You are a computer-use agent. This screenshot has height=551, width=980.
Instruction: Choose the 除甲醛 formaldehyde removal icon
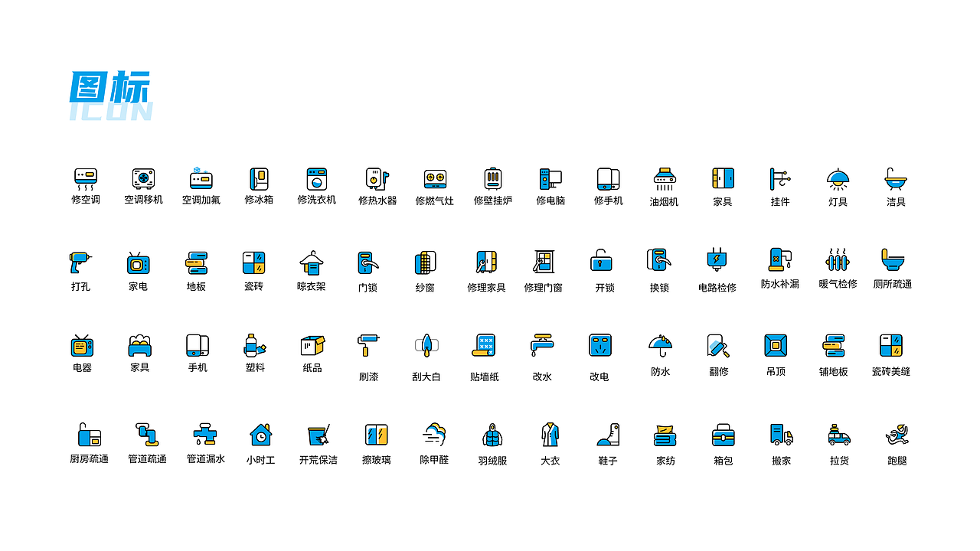[435, 435]
